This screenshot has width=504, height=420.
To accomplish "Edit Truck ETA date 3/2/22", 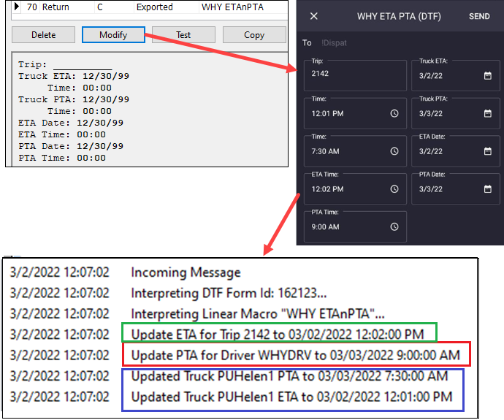I will pos(456,75).
